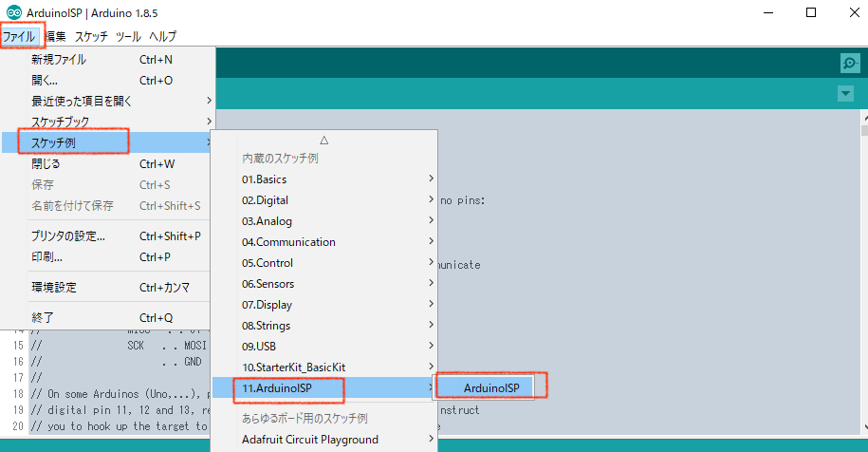The width and height of the screenshot is (868, 452).
Task: Select the 11.ArduinoISP submenu entry
Action: [324, 387]
